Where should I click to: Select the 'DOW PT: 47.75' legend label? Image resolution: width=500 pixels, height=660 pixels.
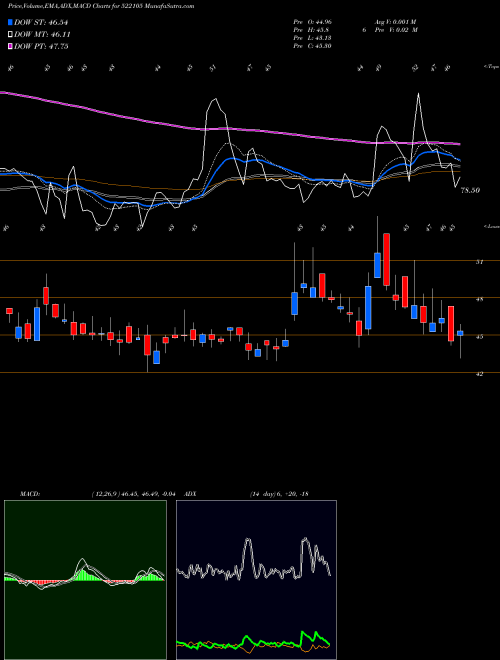tap(41, 46)
